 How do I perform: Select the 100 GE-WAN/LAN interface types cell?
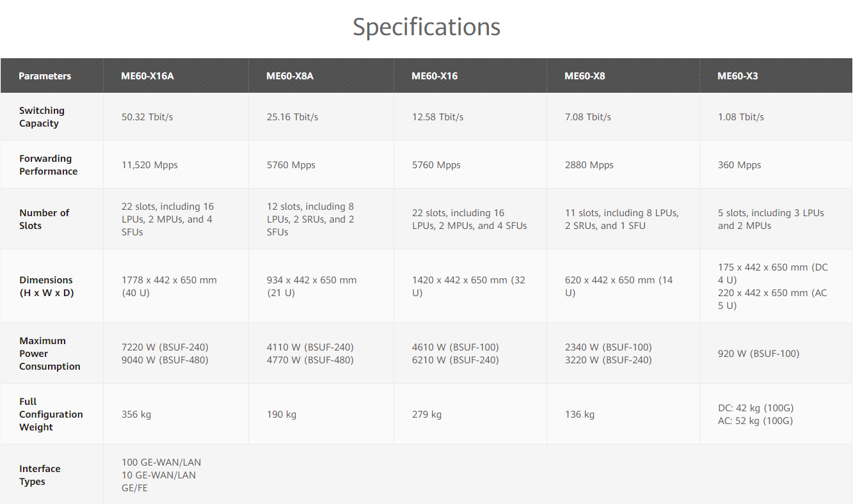(x=161, y=462)
